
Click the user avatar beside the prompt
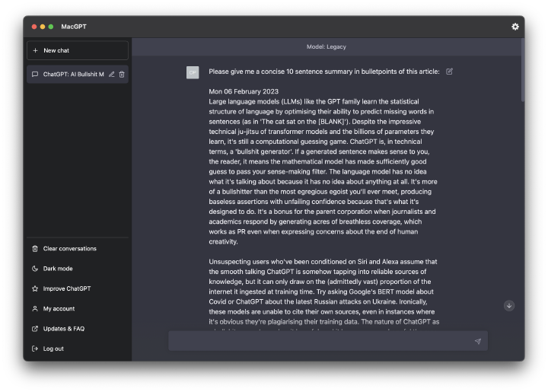(x=193, y=72)
